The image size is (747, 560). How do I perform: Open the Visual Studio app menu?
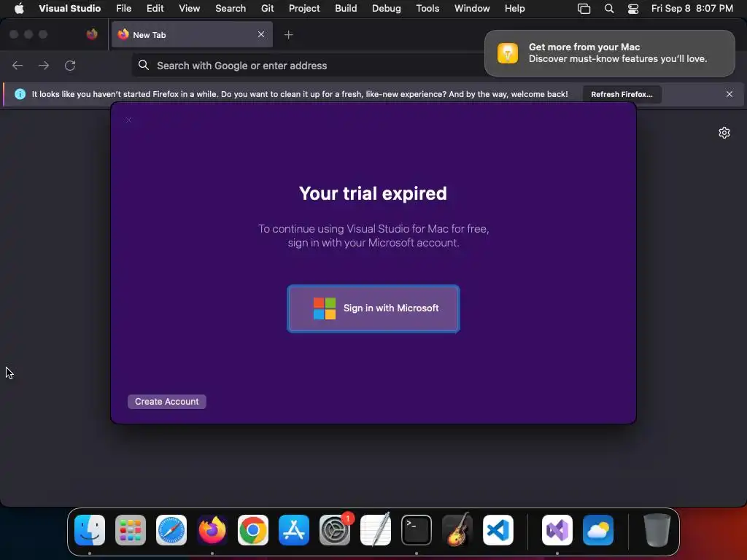coord(69,8)
